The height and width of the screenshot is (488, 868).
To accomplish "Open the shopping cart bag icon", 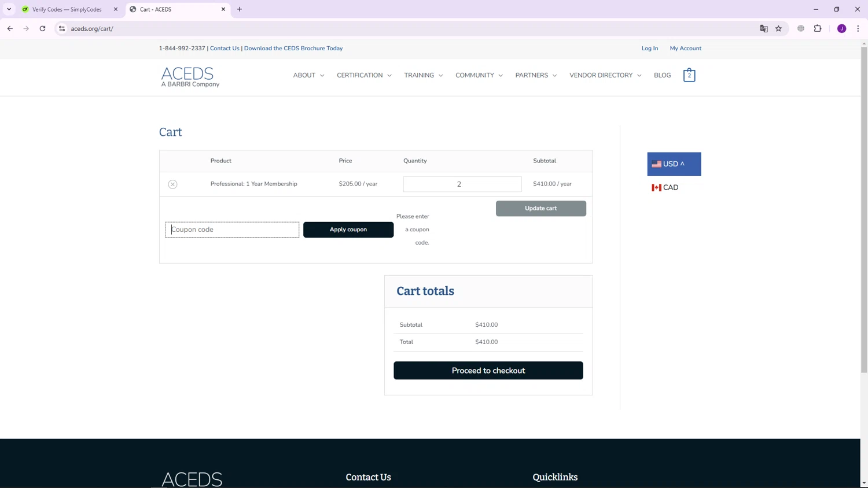I will [689, 75].
